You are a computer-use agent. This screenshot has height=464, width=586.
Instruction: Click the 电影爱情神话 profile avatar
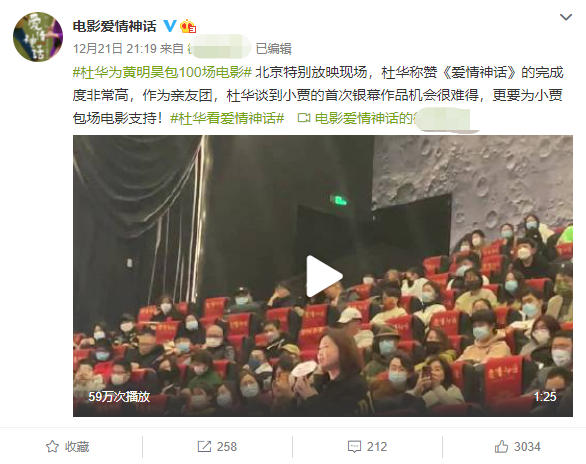point(38,37)
